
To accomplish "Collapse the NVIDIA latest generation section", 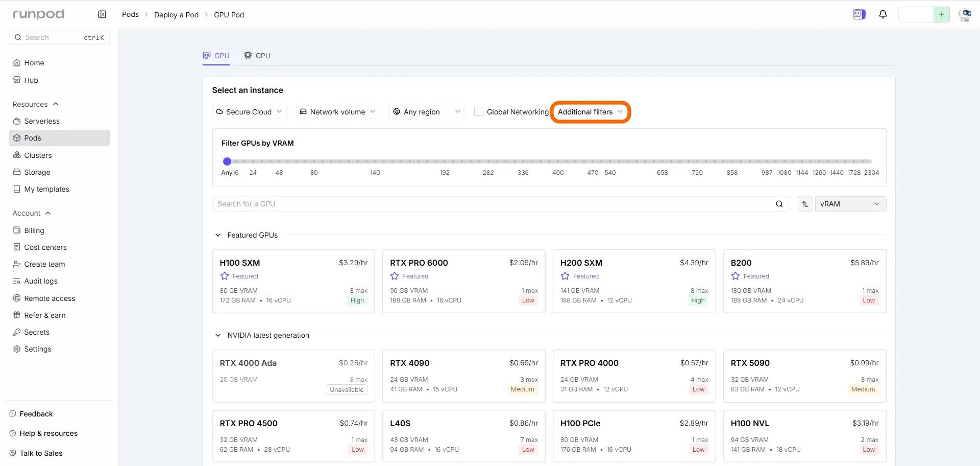I will 218,335.
